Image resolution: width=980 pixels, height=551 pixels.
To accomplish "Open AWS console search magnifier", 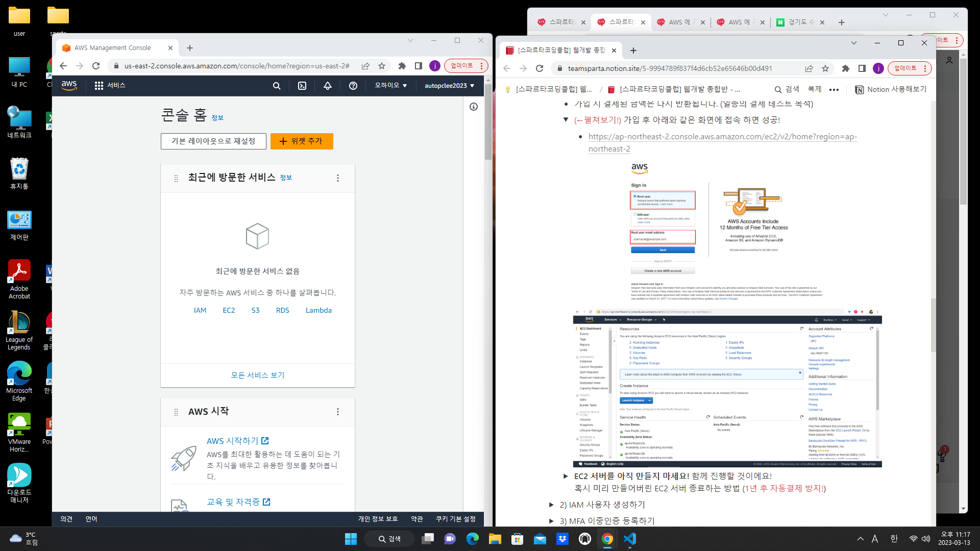I will [277, 86].
